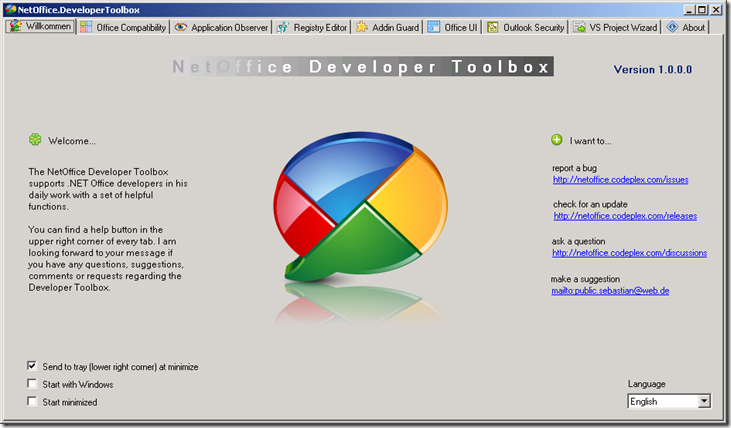Click the 'Welcome...' heading text

click(x=72, y=141)
